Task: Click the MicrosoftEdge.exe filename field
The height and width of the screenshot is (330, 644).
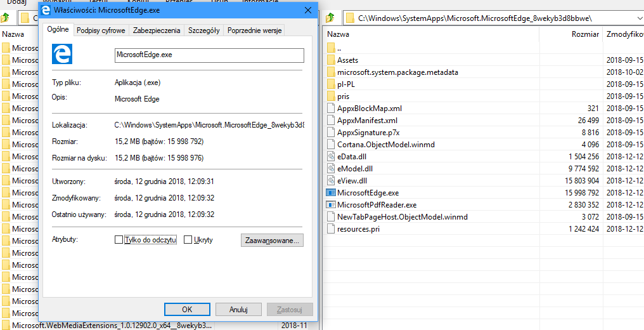Action: coord(209,55)
